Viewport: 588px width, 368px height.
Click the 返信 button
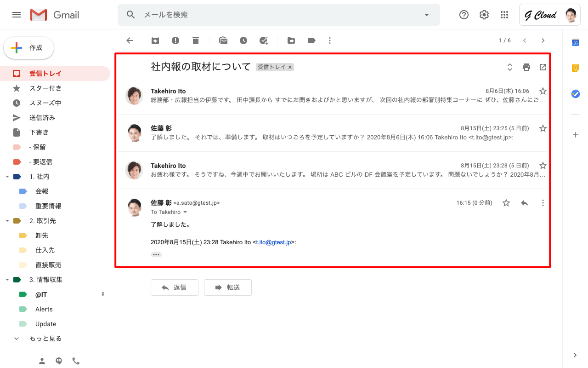click(175, 287)
